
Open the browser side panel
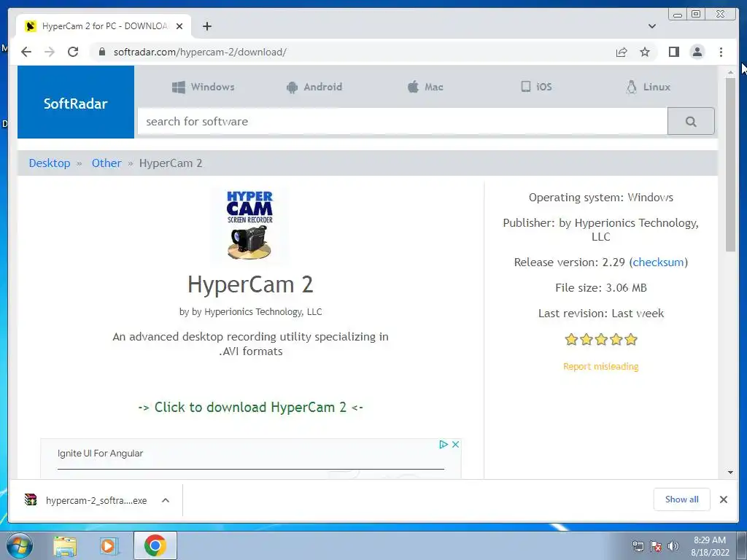pyautogui.click(x=673, y=52)
